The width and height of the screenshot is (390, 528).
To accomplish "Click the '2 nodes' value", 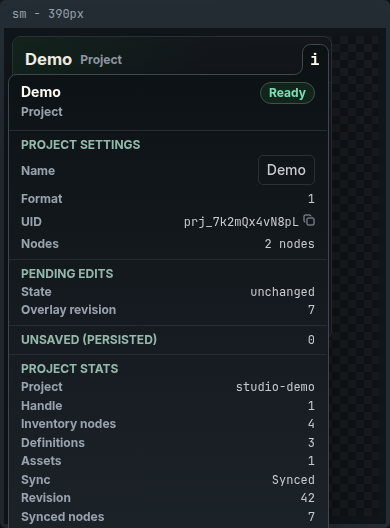I will 289,244.
